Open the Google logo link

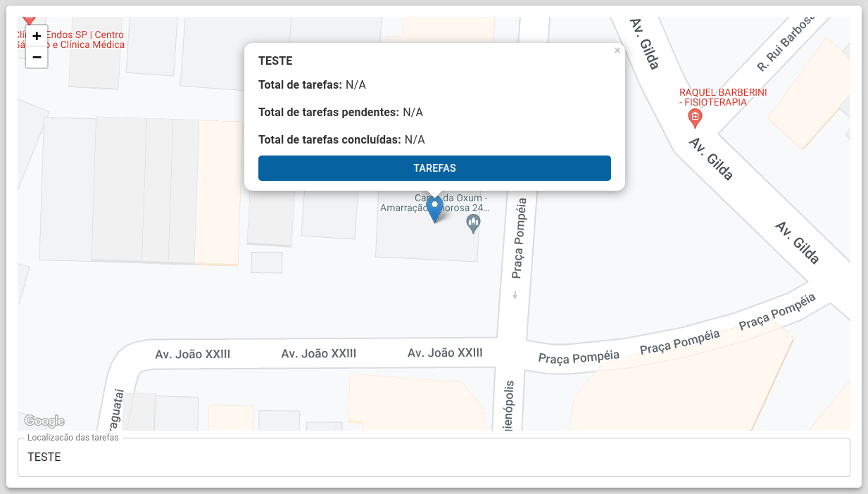click(x=44, y=421)
